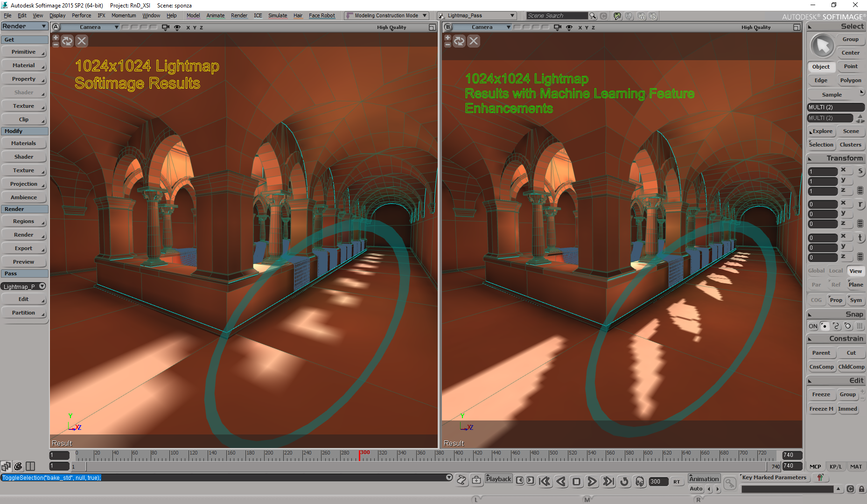Screen dimensions: 867x504
Task: Open Lightmap_Pass dropdown in top toolbar
Action: (476, 15)
